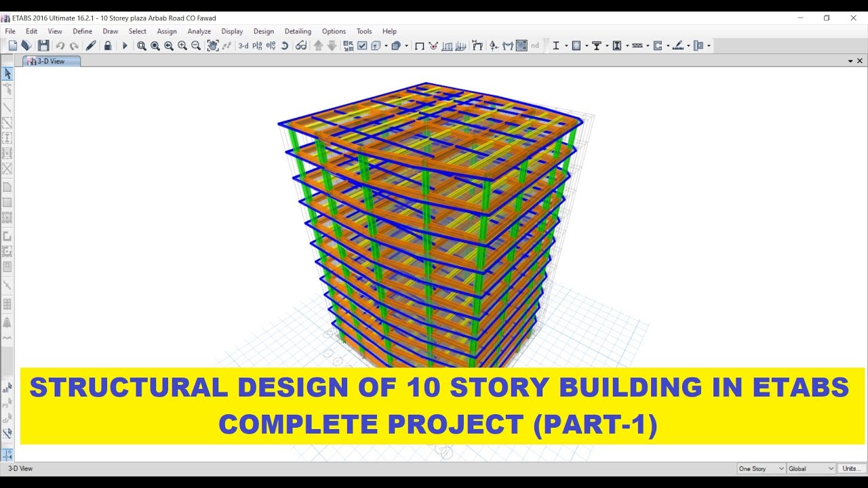
Task: Open the Detailing menu
Action: click(x=298, y=31)
